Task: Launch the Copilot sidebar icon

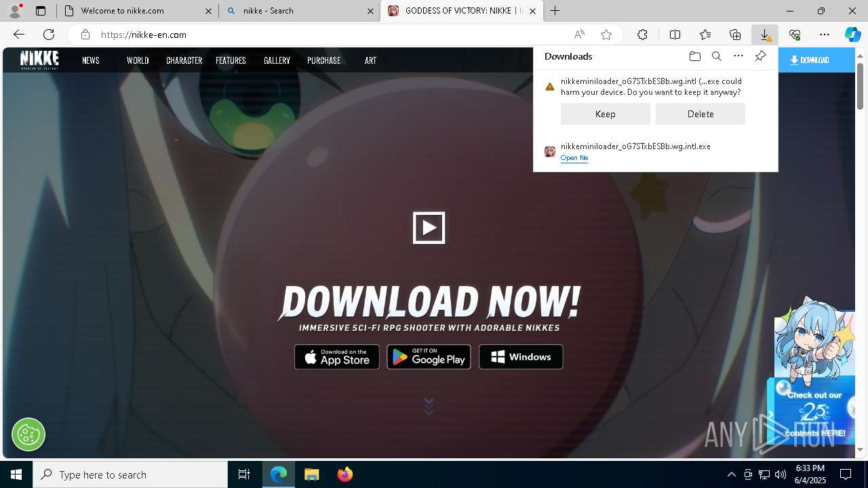Action: [x=852, y=35]
